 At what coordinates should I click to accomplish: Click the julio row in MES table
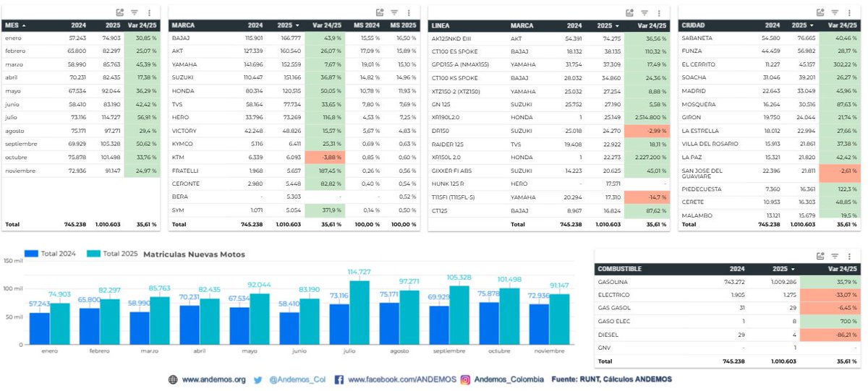click(82, 117)
